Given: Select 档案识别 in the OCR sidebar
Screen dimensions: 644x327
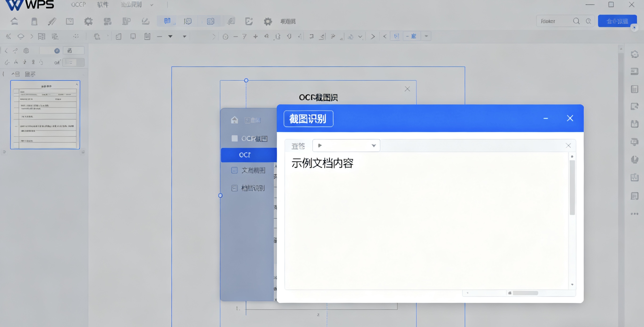Looking at the screenshot, I should pos(253,188).
